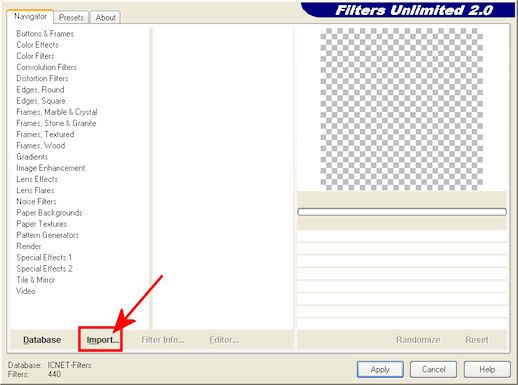Image resolution: width=518 pixels, height=385 pixels.
Task: Click Randomize button
Action: click(x=418, y=340)
